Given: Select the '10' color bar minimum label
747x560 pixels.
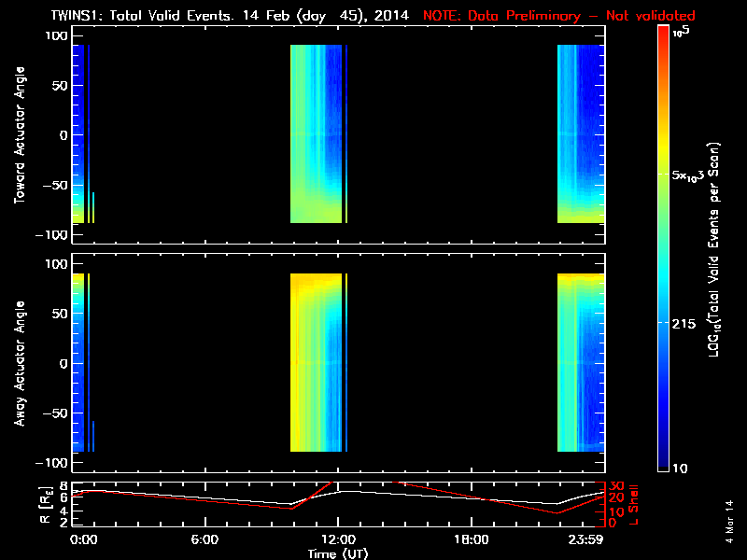Looking at the screenshot, I should point(680,469).
